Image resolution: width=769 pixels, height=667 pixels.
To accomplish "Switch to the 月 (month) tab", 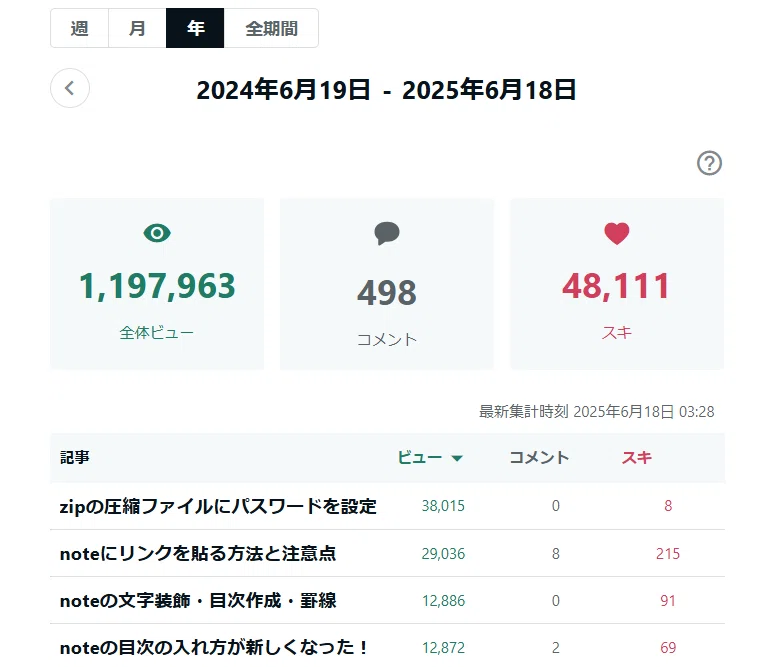I will (137, 28).
